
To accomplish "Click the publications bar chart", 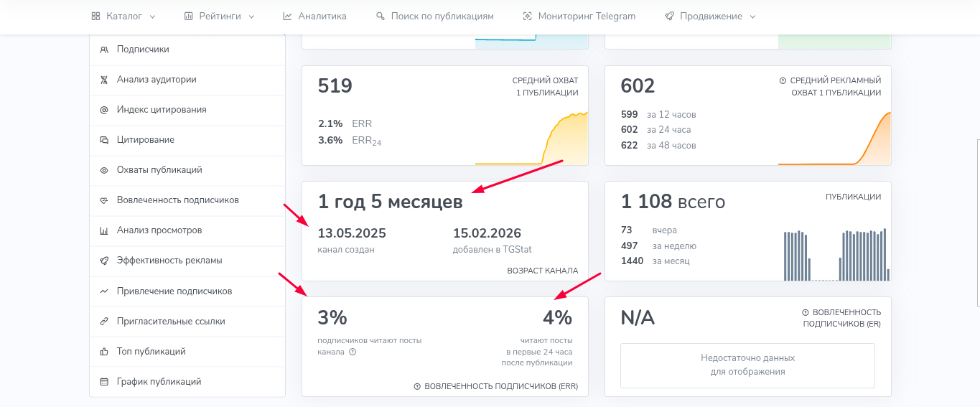I will coord(836,254).
